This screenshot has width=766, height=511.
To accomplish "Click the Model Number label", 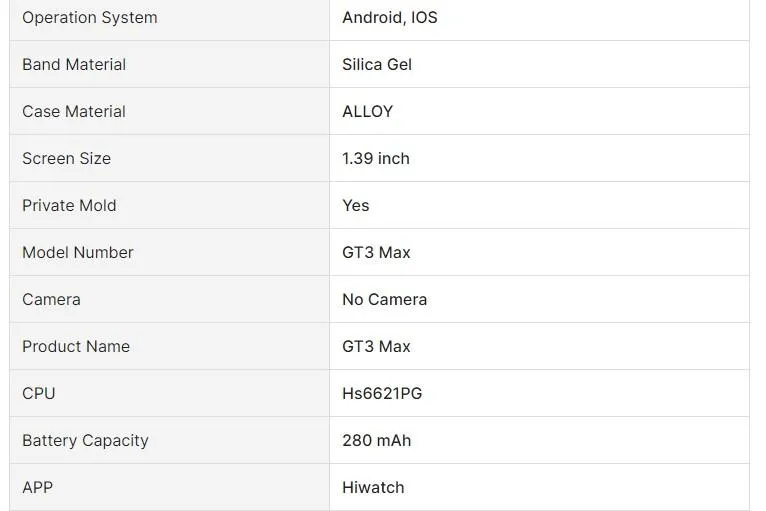I will pos(78,253).
